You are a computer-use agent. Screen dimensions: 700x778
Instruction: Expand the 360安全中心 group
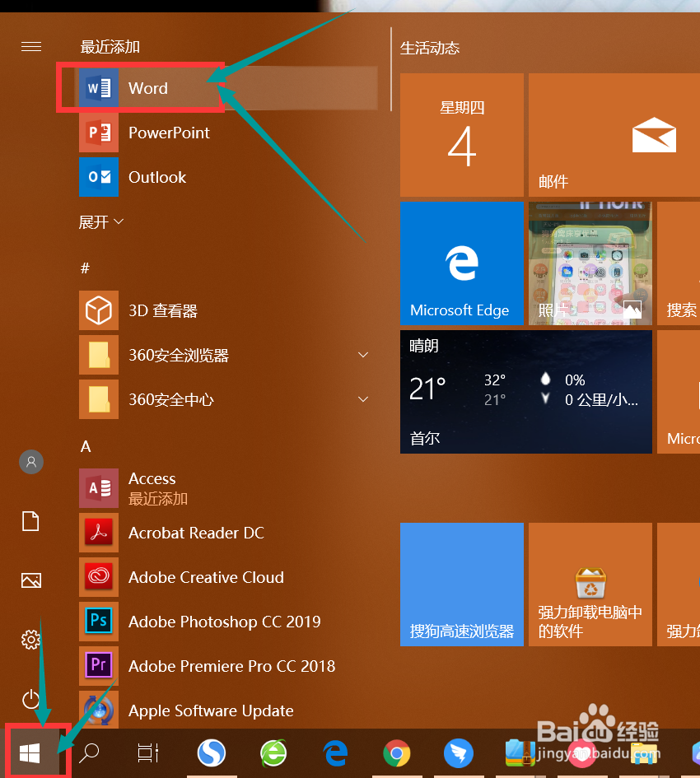(363, 399)
